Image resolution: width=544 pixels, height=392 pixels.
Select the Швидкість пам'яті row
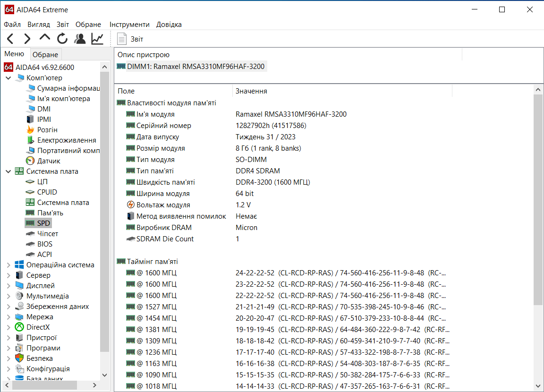(x=284, y=182)
